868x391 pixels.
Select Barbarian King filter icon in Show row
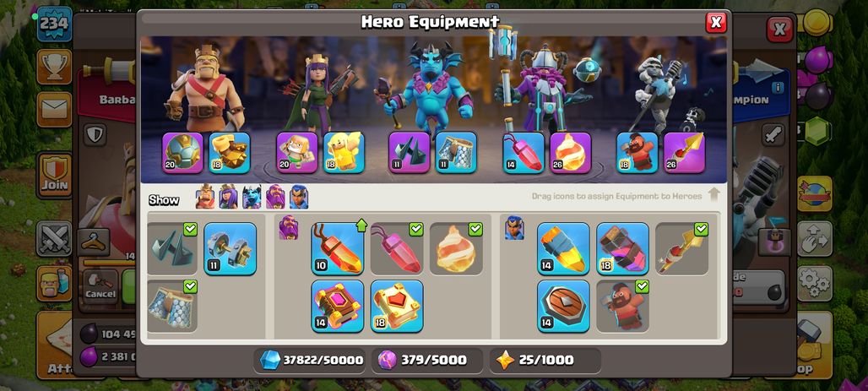(205, 197)
